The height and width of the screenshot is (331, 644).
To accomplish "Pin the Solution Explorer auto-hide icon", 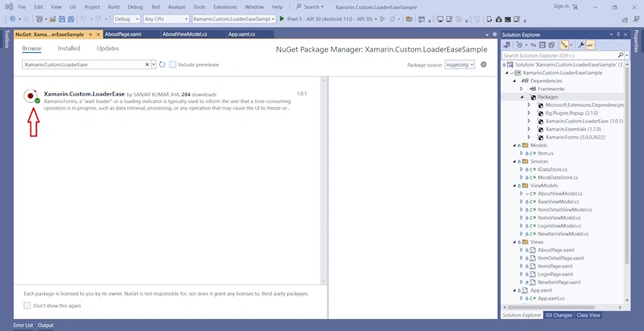I will pos(618,35).
